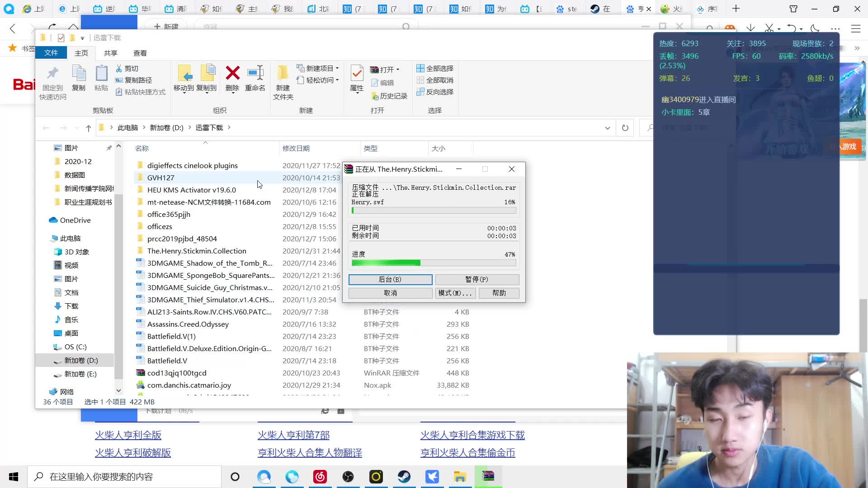Screen dimensions: 868x488
Task: Click the Cortana circle icon
Action: click(235, 477)
